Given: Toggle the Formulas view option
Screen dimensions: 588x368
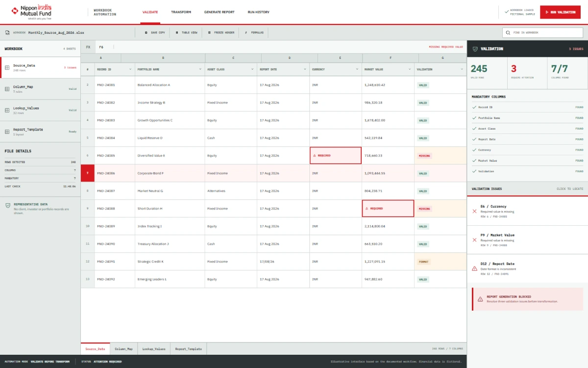Looking at the screenshot, I should (x=254, y=32).
